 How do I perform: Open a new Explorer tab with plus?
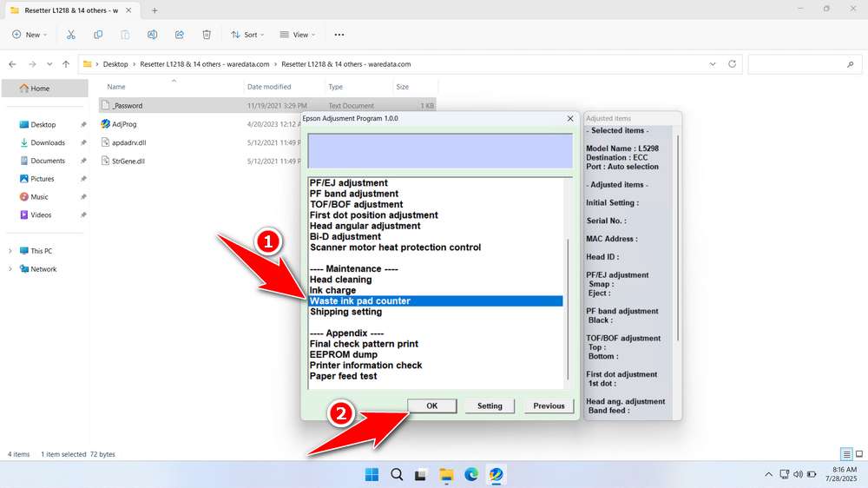coord(155,10)
